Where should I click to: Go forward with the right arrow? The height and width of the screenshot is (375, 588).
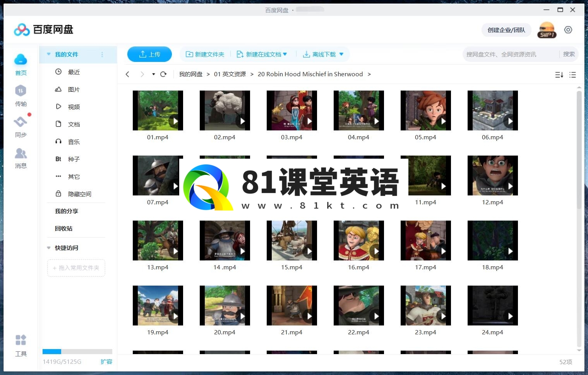142,74
